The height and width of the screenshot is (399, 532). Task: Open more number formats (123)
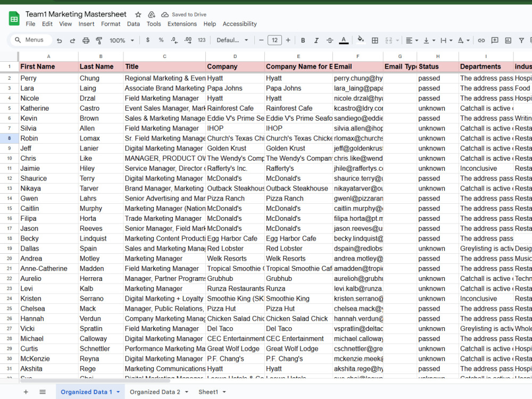click(x=202, y=40)
